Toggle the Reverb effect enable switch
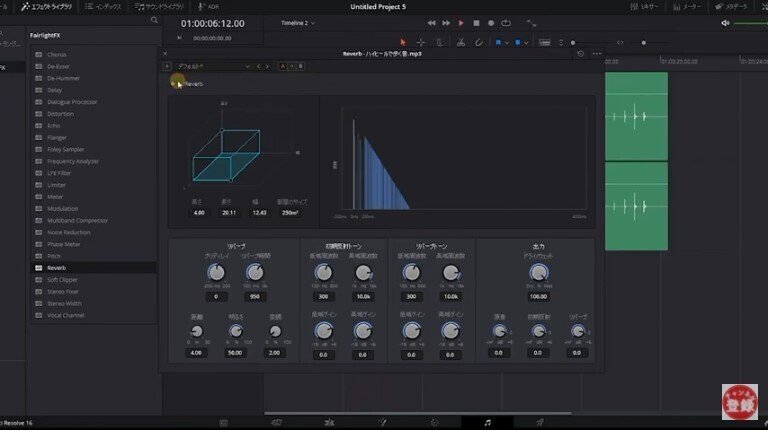Screen dimensions: 768x431 point(173,84)
